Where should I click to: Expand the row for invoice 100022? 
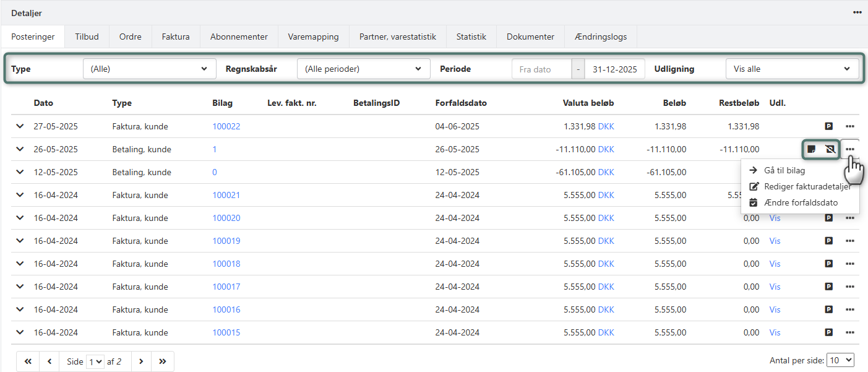[20, 126]
